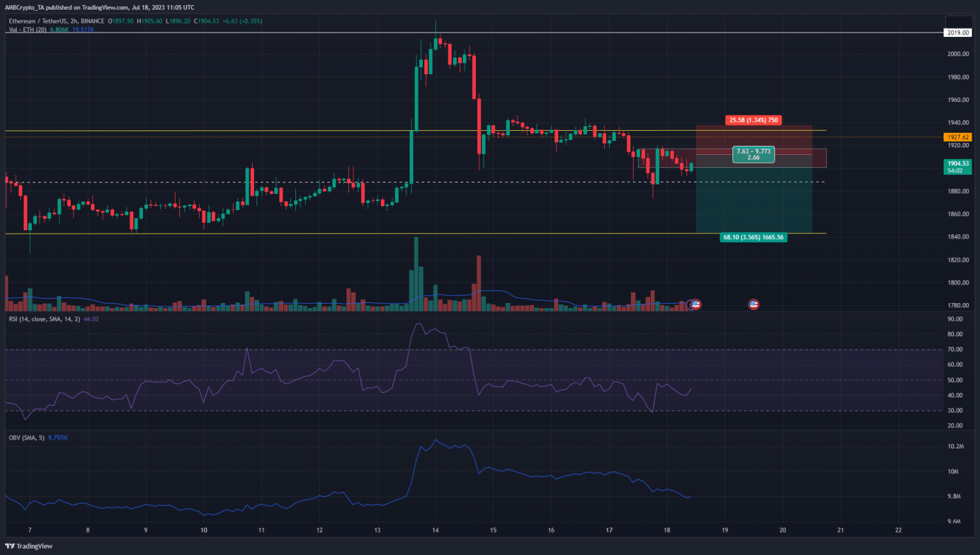Click the 18 date label on the time axis

pyautogui.click(x=666, y=530)
